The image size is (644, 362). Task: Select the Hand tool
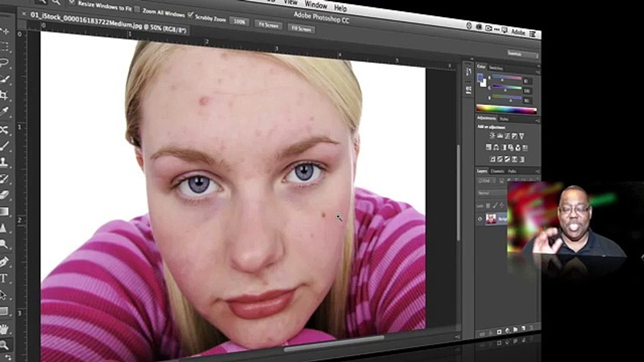point(5,328)
